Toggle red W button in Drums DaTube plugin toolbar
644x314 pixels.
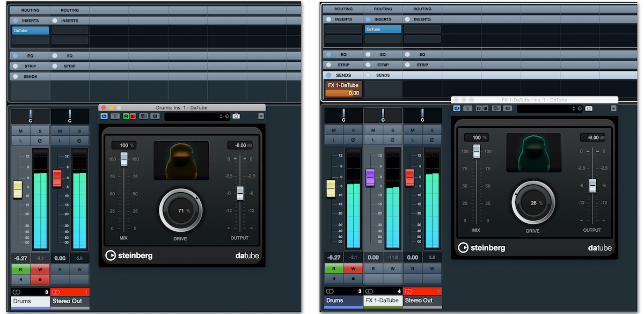[x=133, y=116]
